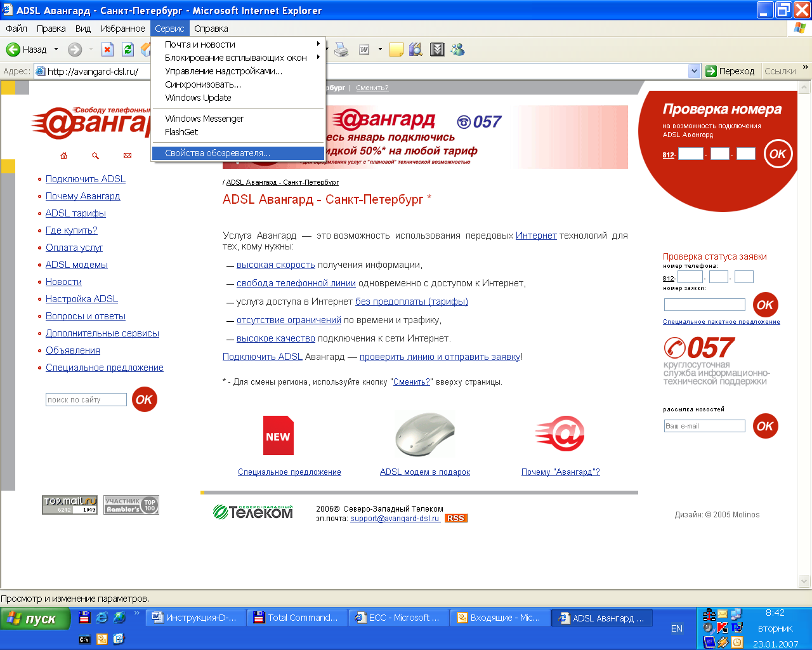Click the Messenger people icon in toolbar

tap(457, 50)
